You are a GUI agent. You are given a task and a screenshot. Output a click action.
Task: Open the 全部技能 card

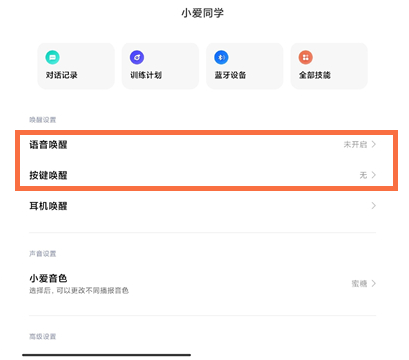[329, 66]
